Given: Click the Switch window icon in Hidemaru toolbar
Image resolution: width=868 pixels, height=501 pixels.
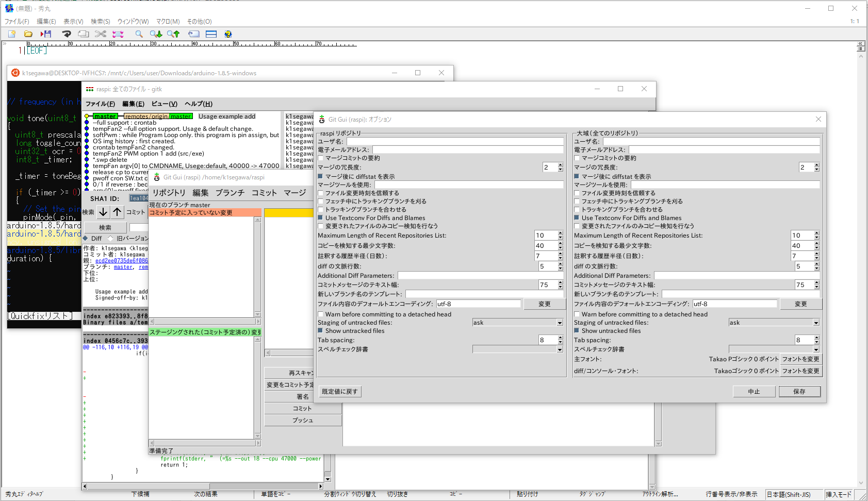Looking at the screenshot, I should (194, 34).
